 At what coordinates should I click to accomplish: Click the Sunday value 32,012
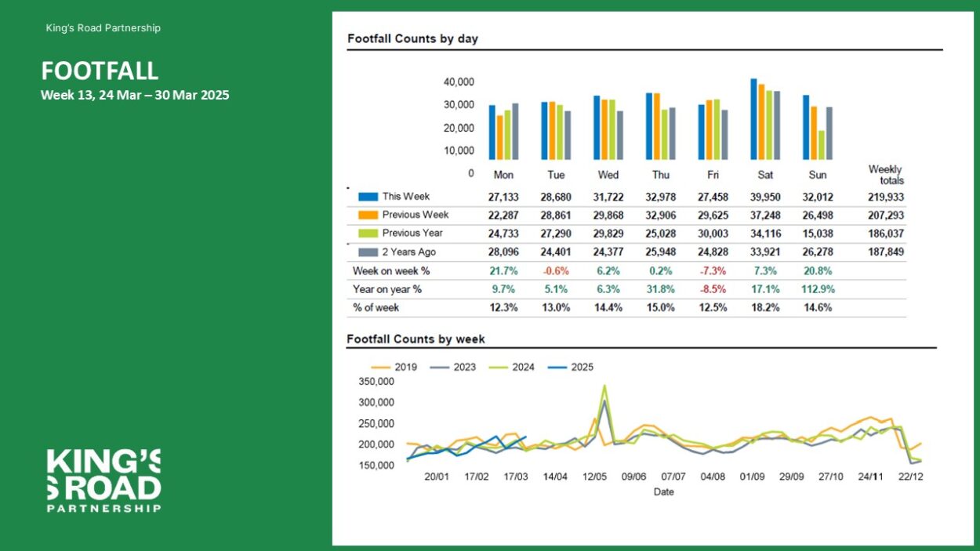[818, 198]
